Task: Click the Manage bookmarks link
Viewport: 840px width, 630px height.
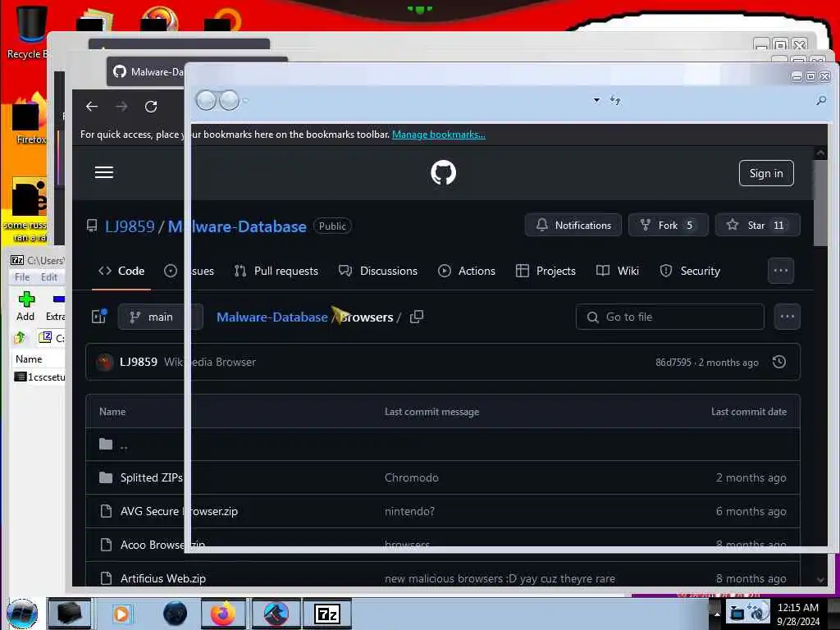Action: tap(439, 135)
